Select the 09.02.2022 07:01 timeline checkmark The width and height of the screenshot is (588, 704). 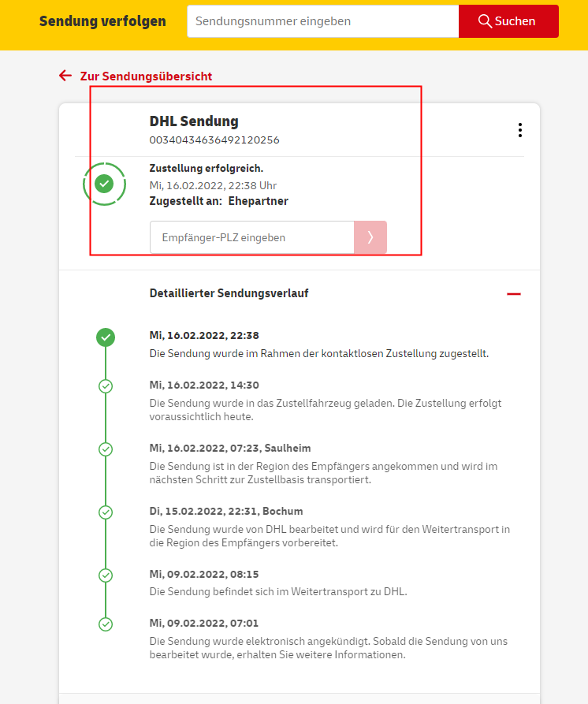(106, 624)
